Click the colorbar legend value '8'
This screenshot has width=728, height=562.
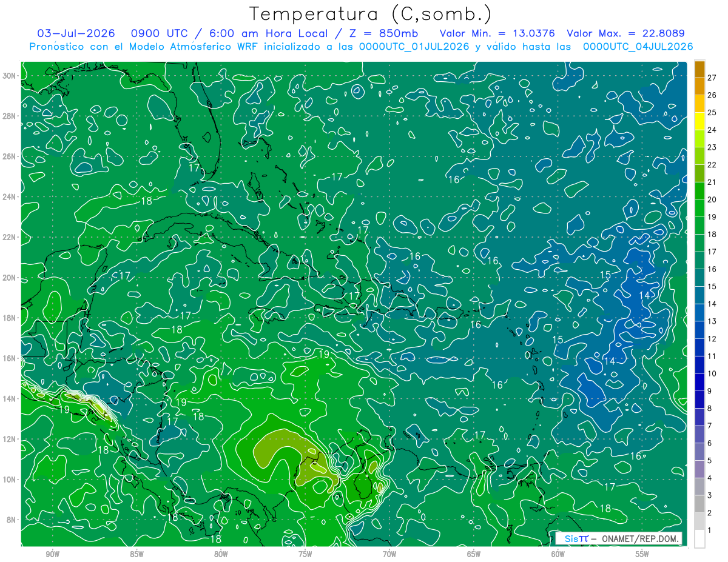tap(710, 409)
